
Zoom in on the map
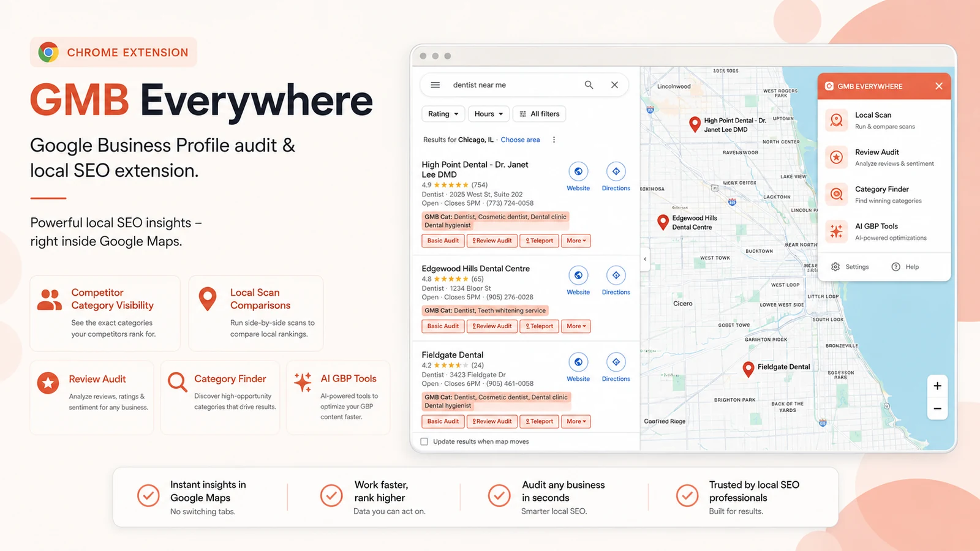pyautogui.click(x=937, y=386)
